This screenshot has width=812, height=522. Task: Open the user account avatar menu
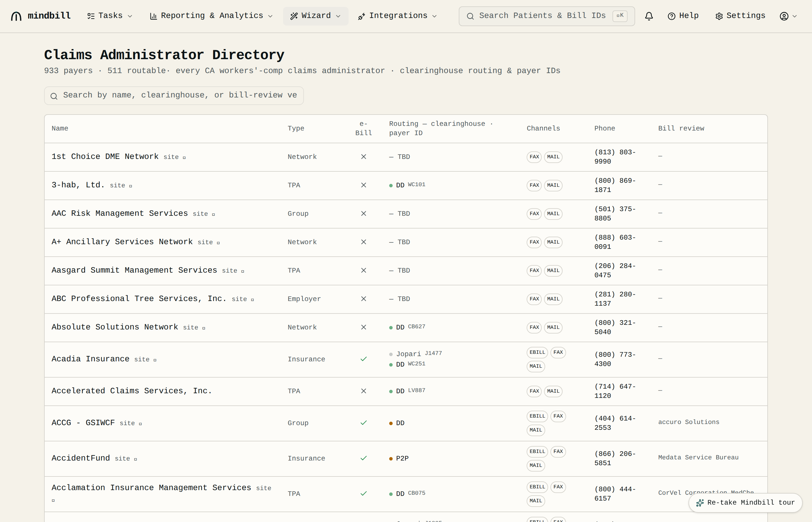tap(788, 16)
